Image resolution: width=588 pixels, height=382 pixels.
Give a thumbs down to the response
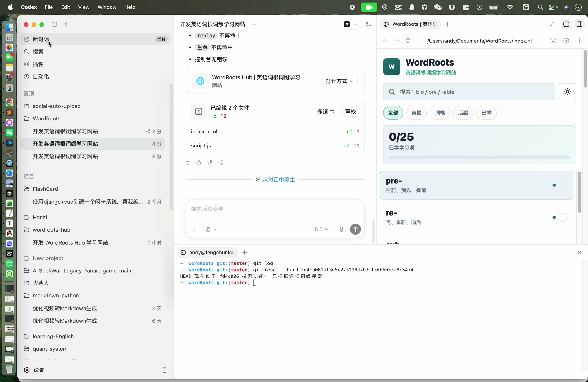click(x=210, y=162)
